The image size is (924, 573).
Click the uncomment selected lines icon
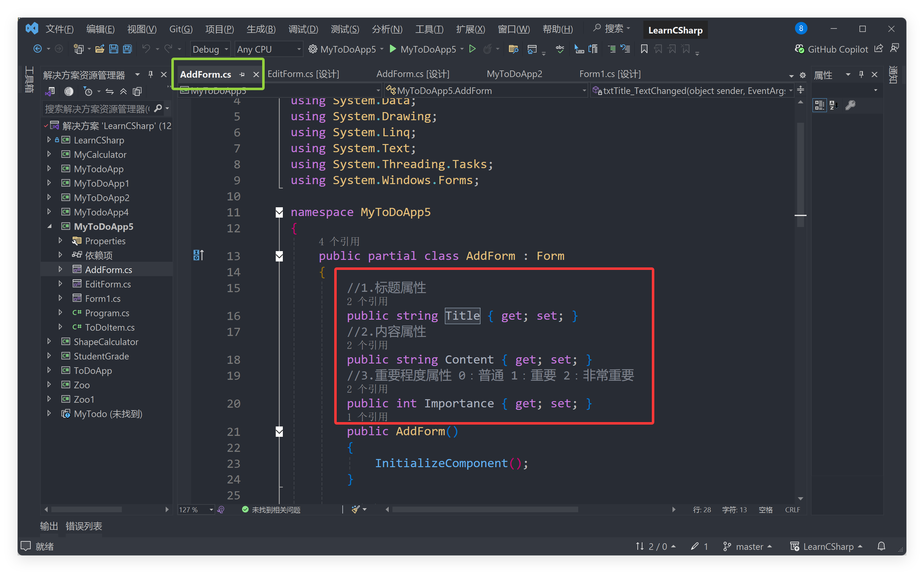click(x=626, y=49)
